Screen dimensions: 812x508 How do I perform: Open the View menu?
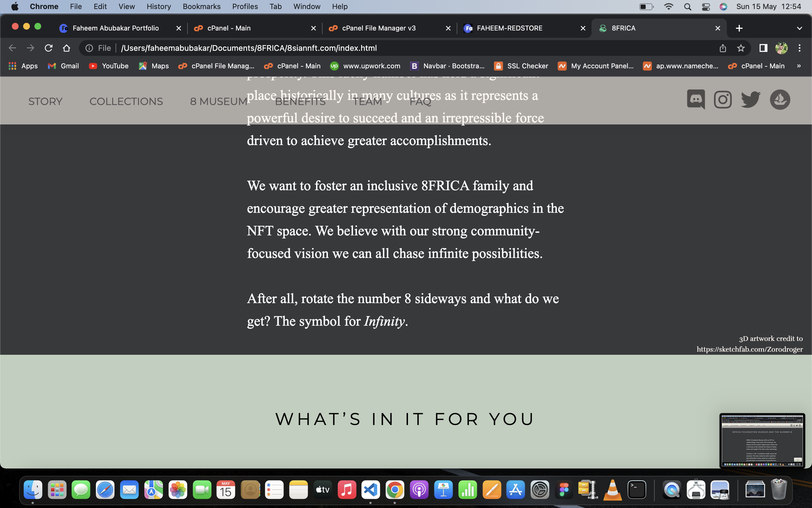[127, 7]
